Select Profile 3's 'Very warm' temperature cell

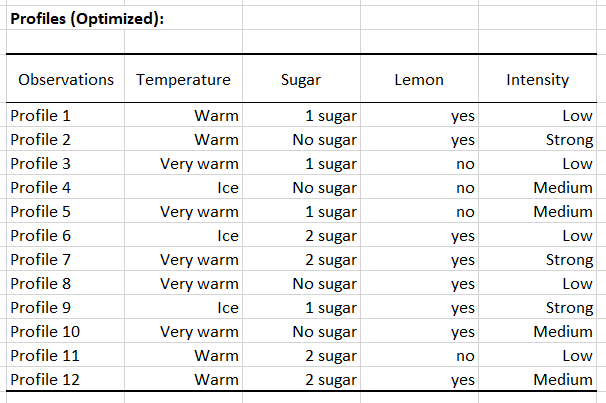200,164
